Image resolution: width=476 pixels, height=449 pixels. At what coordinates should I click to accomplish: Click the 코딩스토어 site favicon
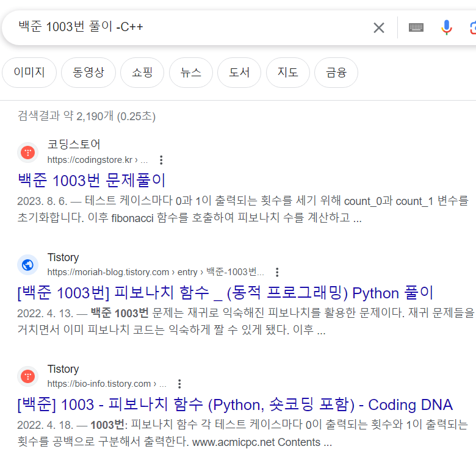point(27,153)
